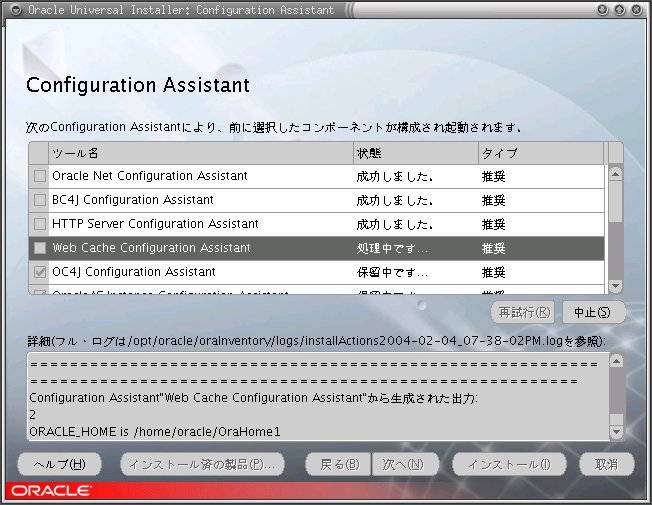Select the OC4J Configuration Assistant row
The width and height of the screenshot is (652, 505).
[x=316, y=272]
